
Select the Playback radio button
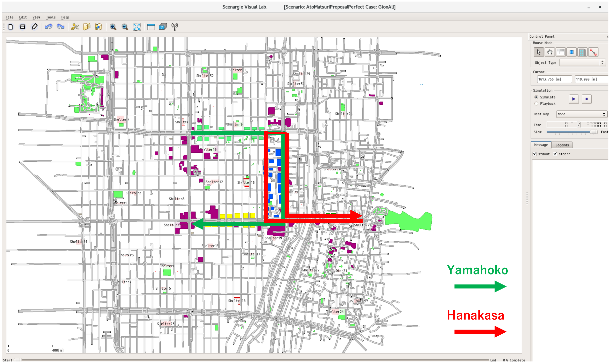coord(536,104)
